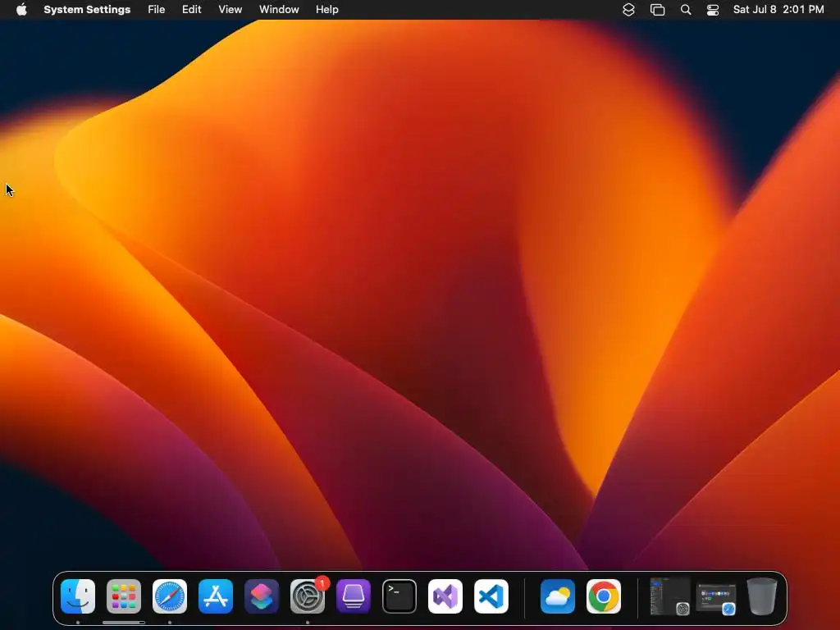Open the View menu
840x630 pixels.
(231, 10)
